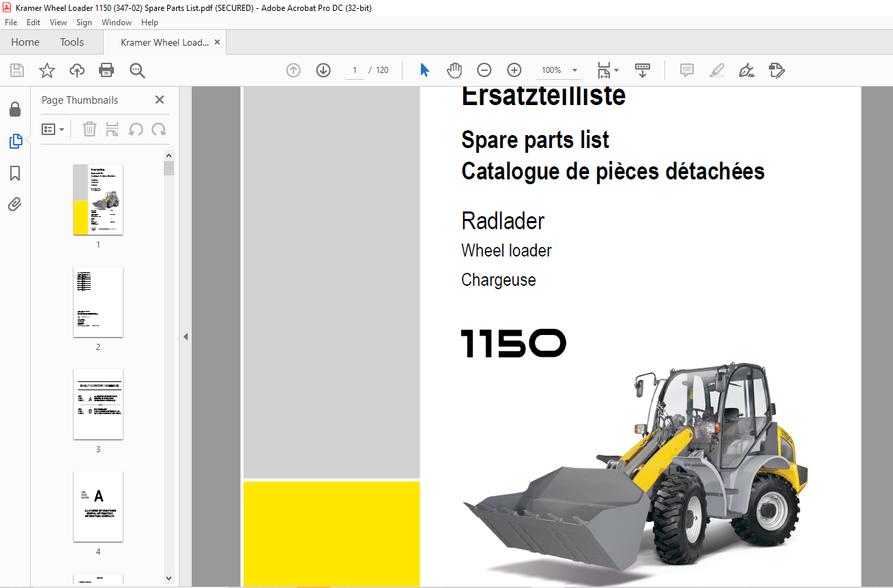Activate the arrow Selection tool
The image size is (893, 588).
tap(424, 70)
